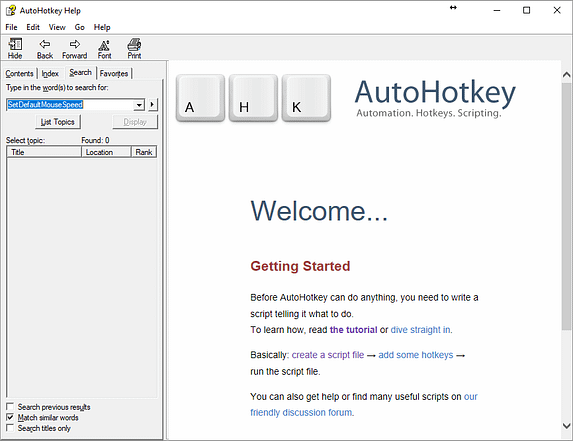Expand the search words dropdown arrow
The width and height of the screenshot is (573, 441).
click(x=139, y=105)
